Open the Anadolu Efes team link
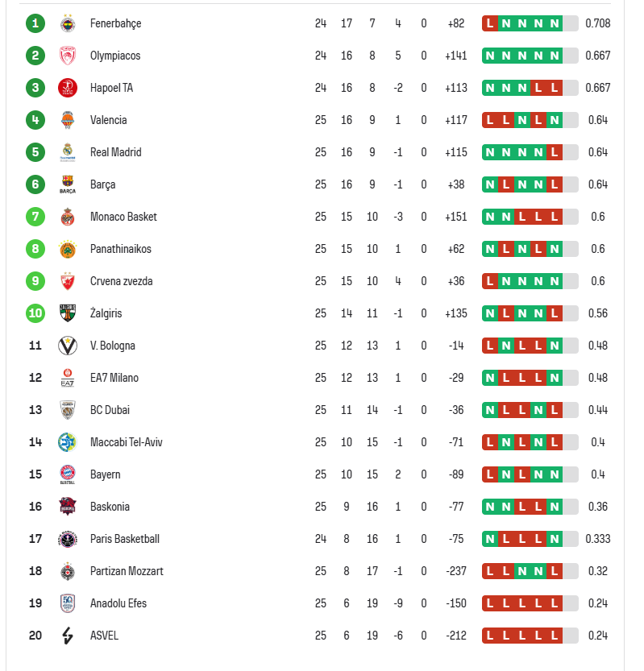The width and height of the screenshot is (644, 671). (118, 603)
